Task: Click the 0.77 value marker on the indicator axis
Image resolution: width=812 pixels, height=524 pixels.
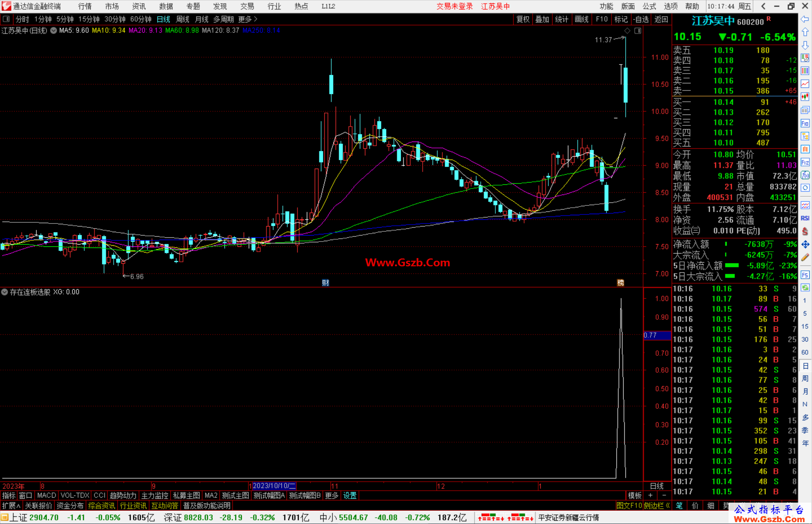Action: (x=657, y=335)
